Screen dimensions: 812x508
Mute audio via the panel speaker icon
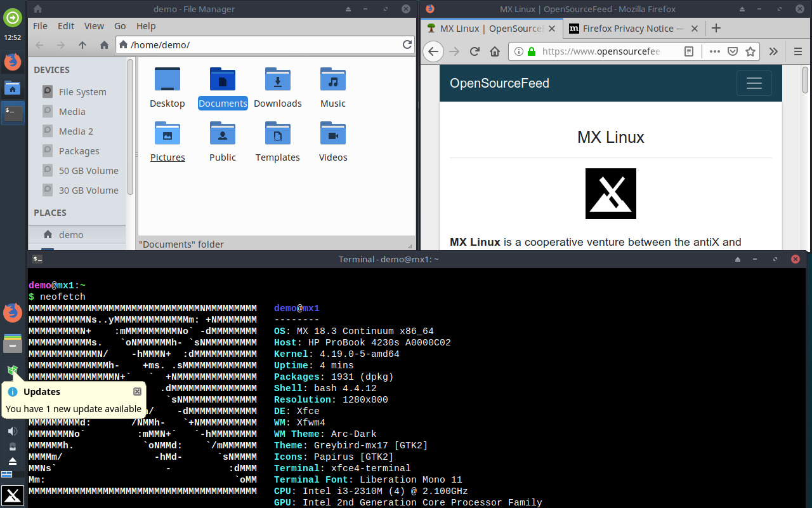pyautogui.click(x=13, y=431)
